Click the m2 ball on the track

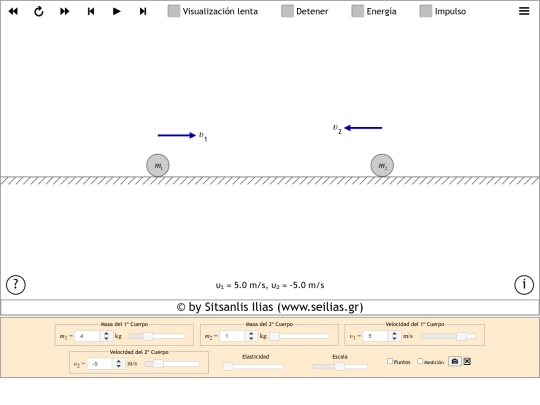point(382,165)
